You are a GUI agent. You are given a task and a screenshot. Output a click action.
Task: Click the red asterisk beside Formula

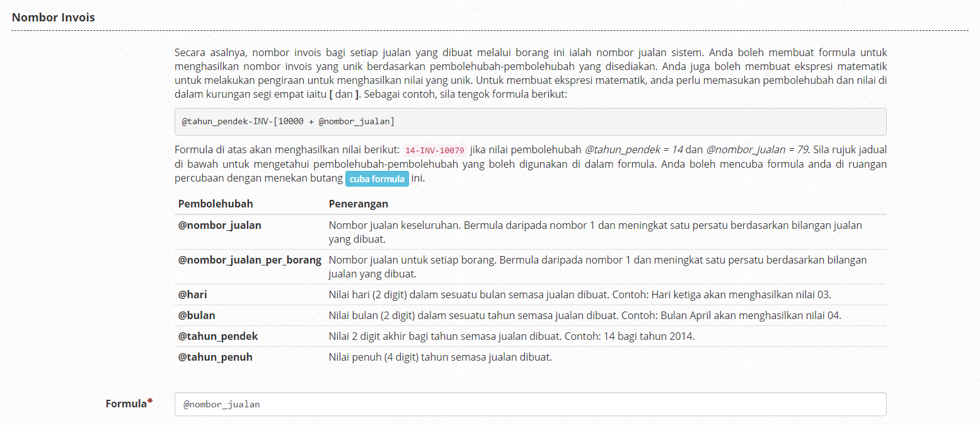[150, 400]
